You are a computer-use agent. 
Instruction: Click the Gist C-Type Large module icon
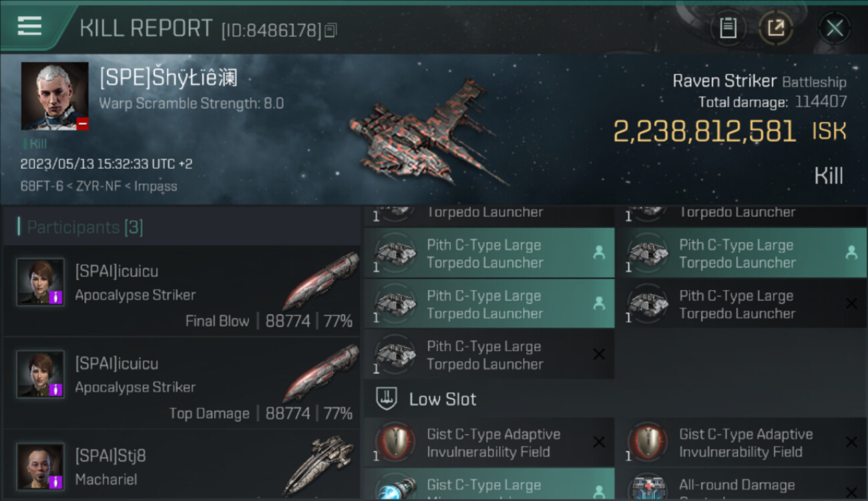tap(396, 487)
